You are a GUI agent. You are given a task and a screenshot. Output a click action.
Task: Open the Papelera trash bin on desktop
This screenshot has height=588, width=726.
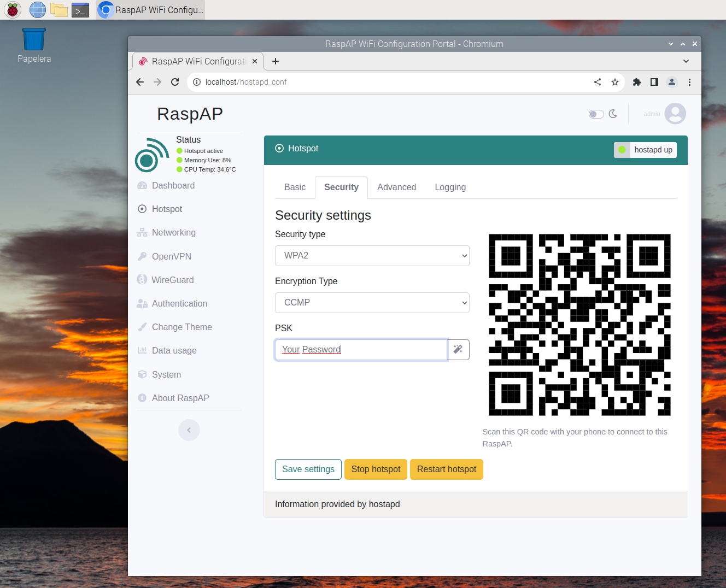tap(34, 46)
